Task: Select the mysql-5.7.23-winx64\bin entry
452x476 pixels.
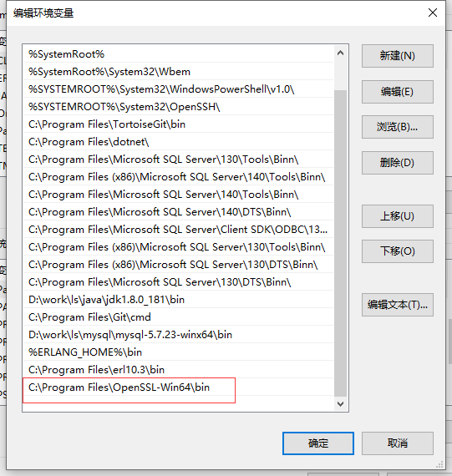Action: tap(178, 335)
